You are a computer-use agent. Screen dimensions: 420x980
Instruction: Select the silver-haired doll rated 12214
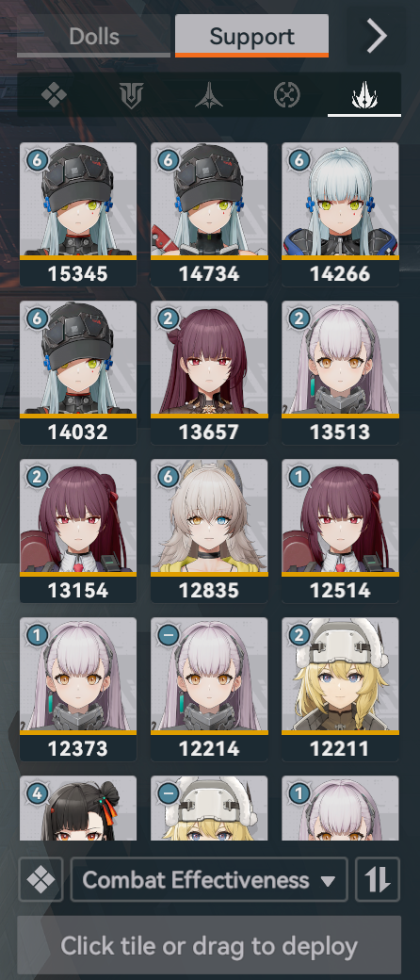pyautogui.click(x=209, y=690)
